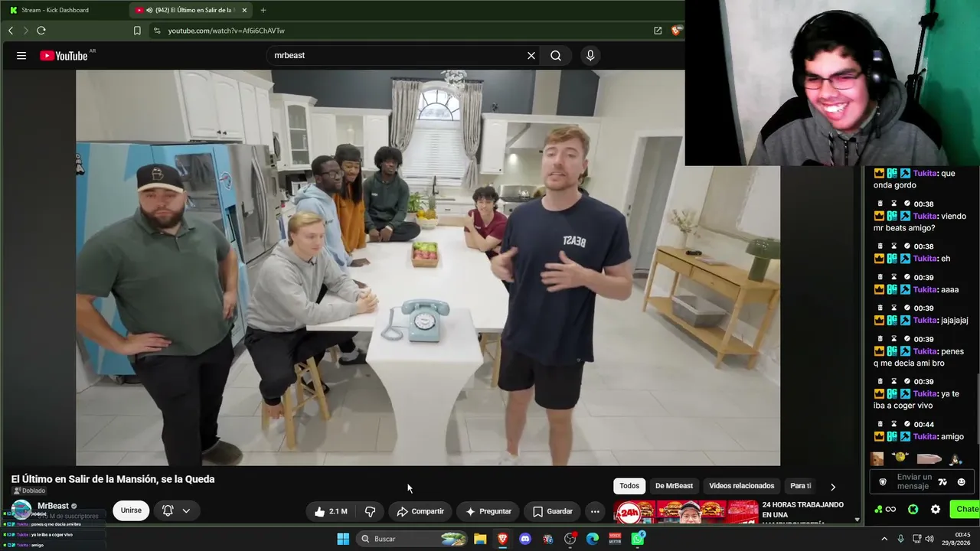Image resolution: width=980 pixels, height=551 pixels.
Task: Switch to the Stream - Kick Dashboard tab
Action: tap(64, 10)
